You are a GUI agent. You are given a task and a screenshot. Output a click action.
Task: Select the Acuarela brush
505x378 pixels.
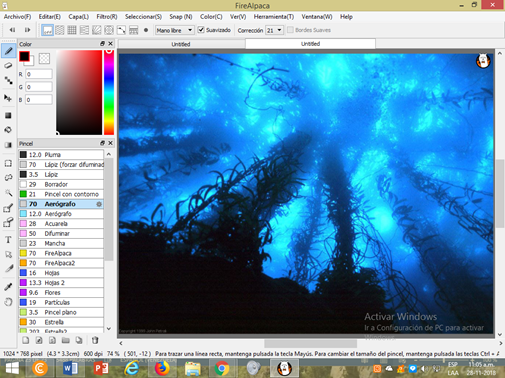pyautogui.click(x=61, y=224)
